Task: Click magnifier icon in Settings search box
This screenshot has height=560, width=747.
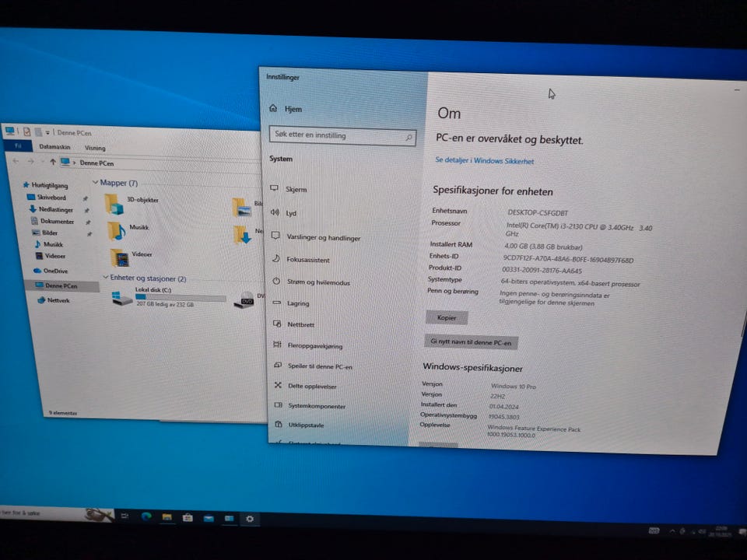Action: [x=409, y=138]
